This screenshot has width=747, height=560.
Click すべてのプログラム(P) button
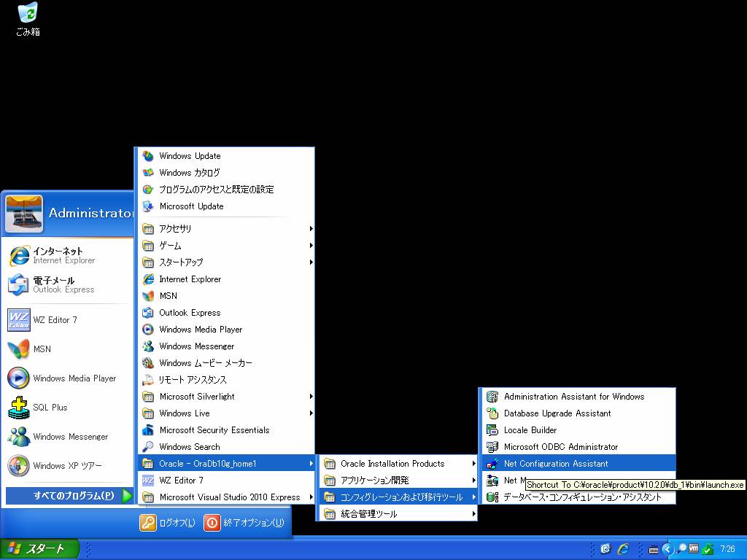tap(69, 496)
